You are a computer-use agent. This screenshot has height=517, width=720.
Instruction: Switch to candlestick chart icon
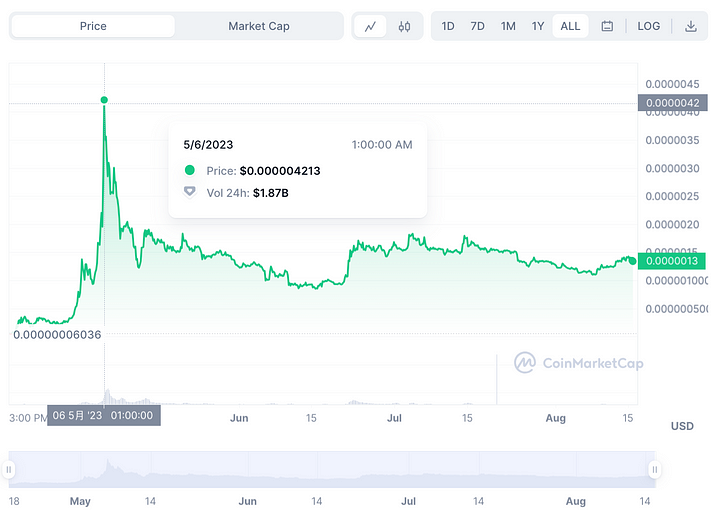tap(404, 26)
